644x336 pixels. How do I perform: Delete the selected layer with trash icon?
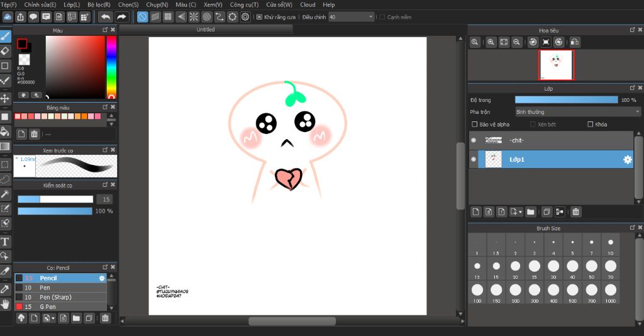(x=576, y=212)
